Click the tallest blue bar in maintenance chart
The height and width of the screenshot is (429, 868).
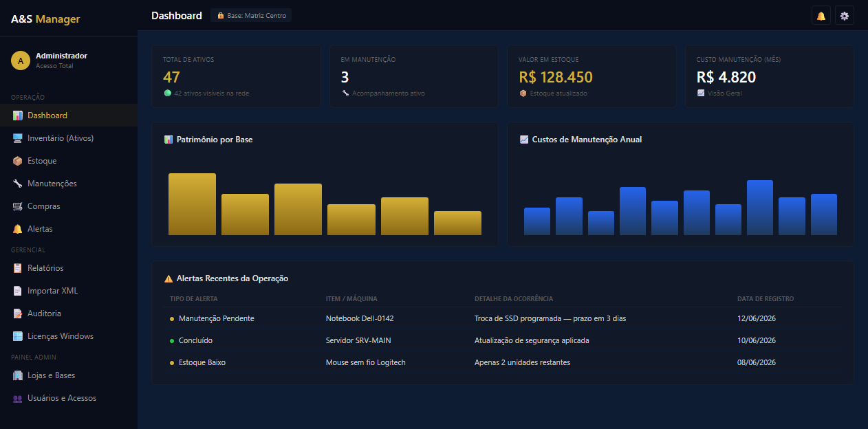pos(760,208)
